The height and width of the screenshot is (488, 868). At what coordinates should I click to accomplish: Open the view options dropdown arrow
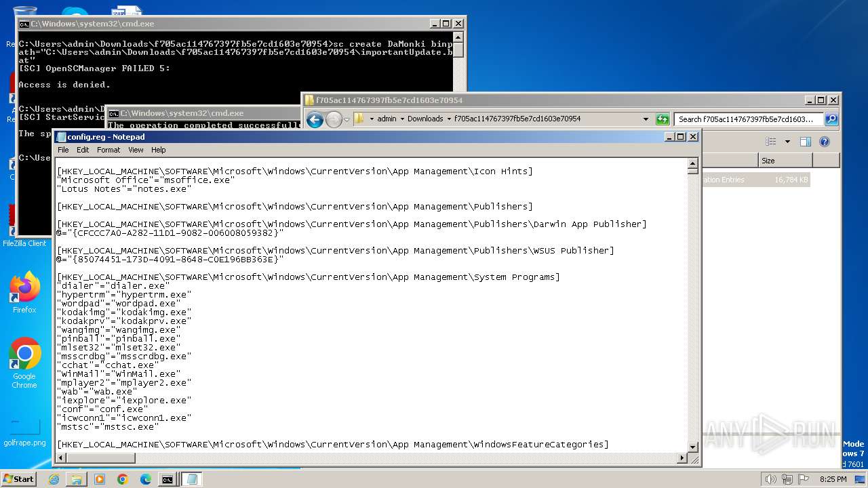click(787, 142)
